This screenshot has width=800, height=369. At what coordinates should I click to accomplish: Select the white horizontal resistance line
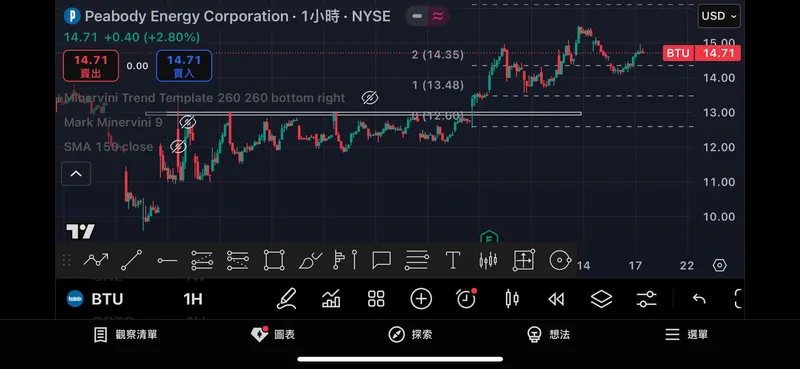363,114
